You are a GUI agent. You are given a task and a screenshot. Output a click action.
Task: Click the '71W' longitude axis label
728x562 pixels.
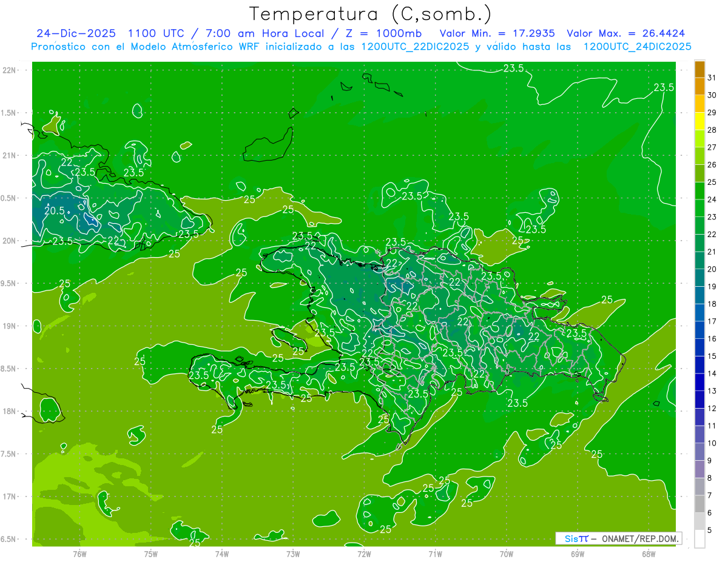(435, 554)
